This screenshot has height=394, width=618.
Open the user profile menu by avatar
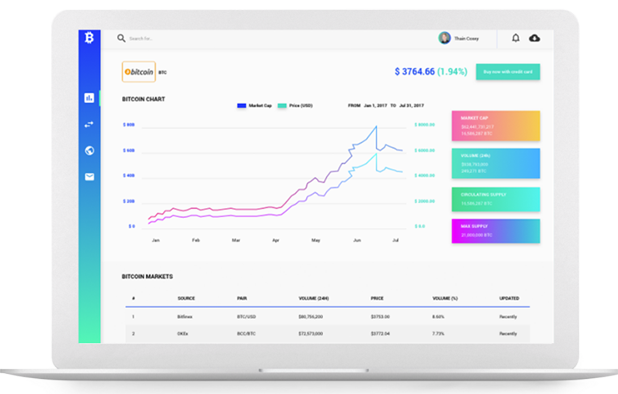point(445,38)
